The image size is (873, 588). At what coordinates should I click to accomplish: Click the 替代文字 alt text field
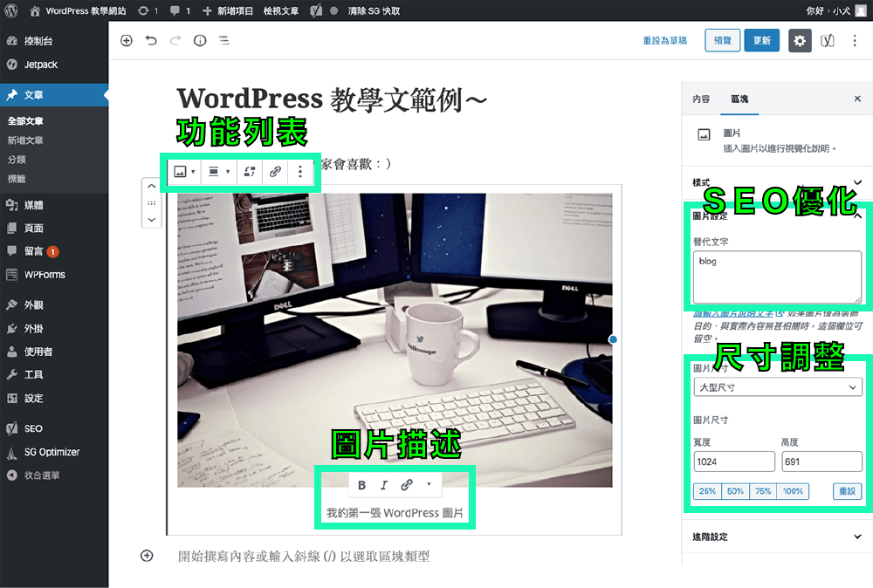pyautogui.click(x=778, y=277)
